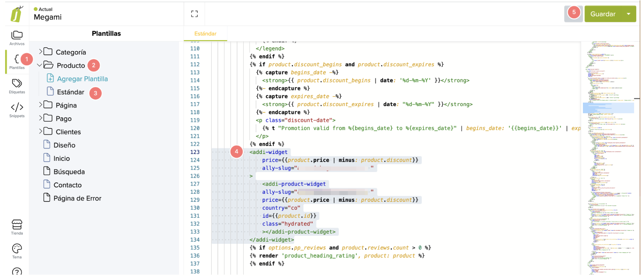Click the Jumpseller logo
Image resolution: width=644 pixels, height=276 pixels.
point(17,14)
